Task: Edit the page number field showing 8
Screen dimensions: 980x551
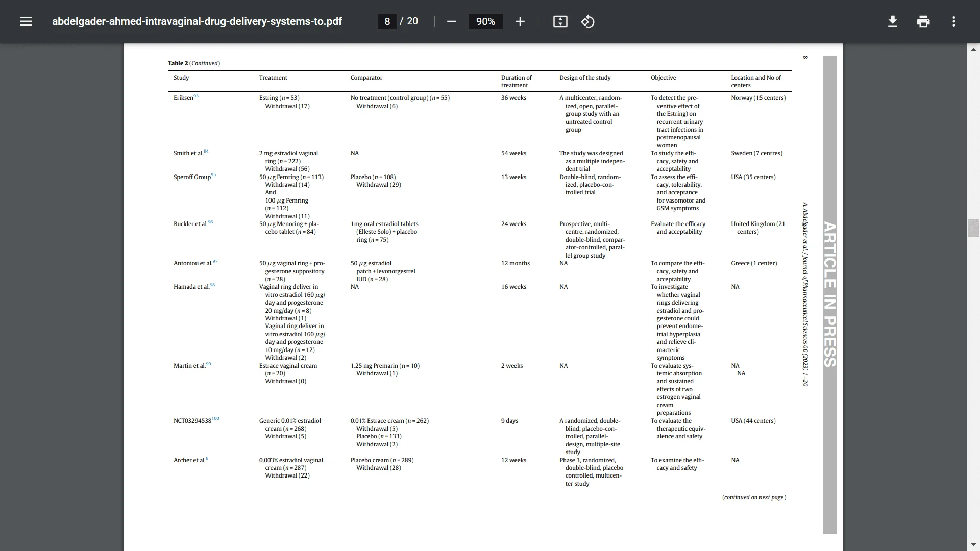Action: (x=387, y=21)
